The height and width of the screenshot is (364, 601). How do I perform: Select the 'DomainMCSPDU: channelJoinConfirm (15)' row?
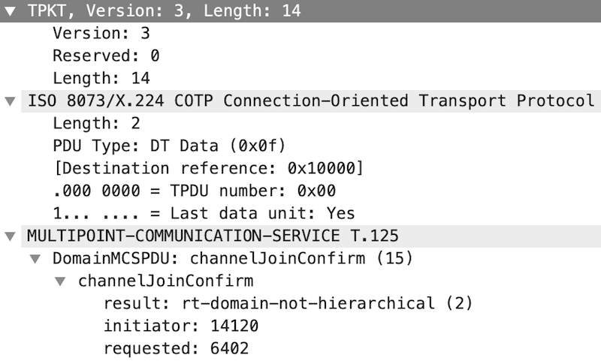(232, 259)
